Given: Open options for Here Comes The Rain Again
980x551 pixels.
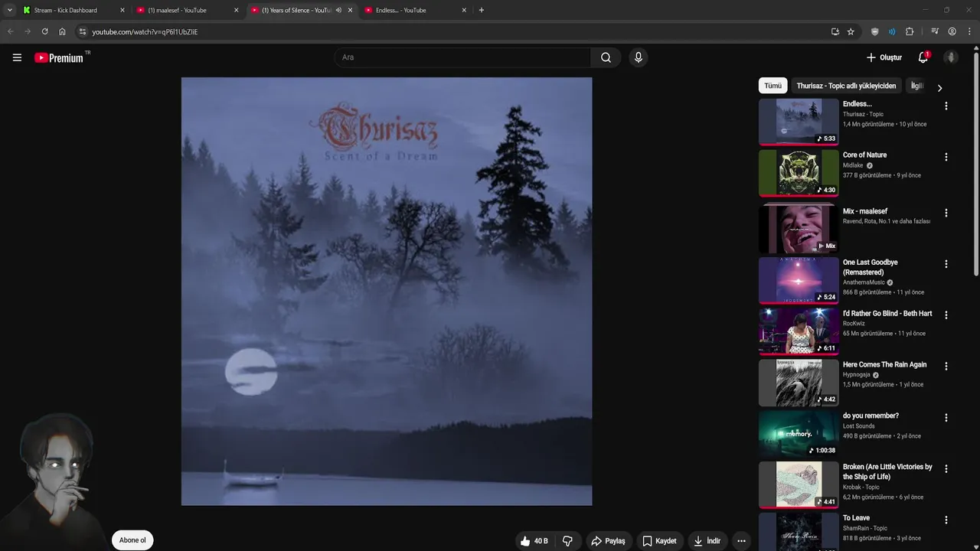Looking at the screenshot, I should point(946,367).
